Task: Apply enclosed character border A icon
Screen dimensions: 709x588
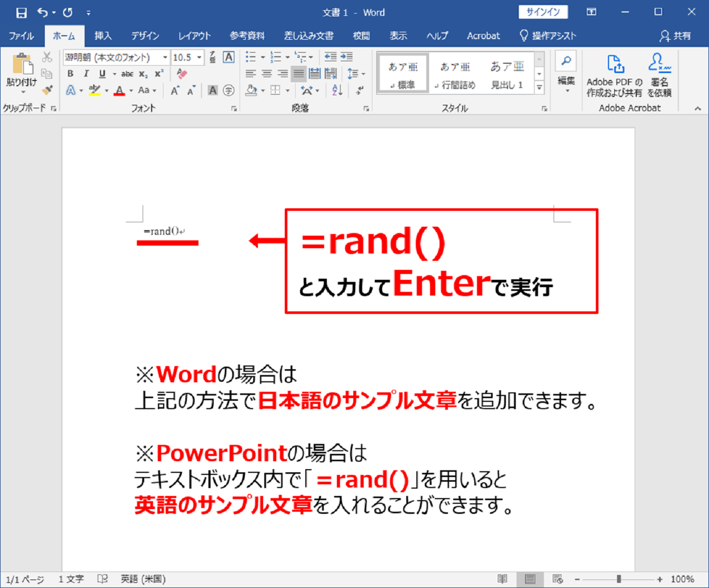Action: click(x=228, y=57)
